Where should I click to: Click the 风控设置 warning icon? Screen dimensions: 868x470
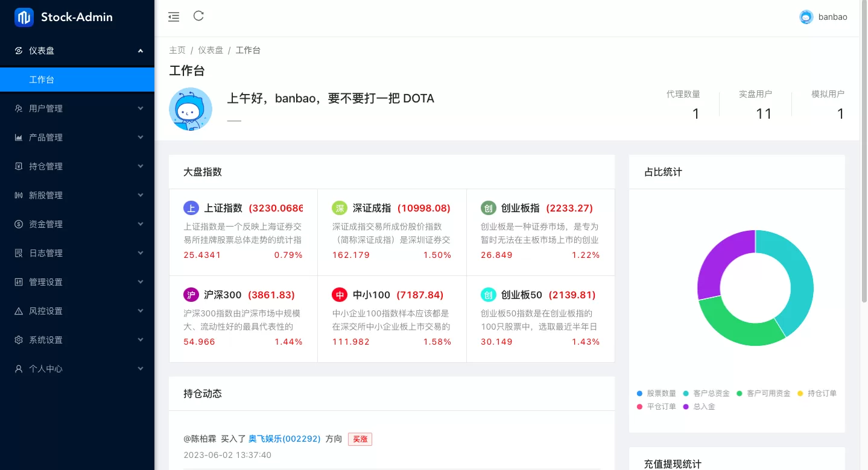tap(19, 311)
